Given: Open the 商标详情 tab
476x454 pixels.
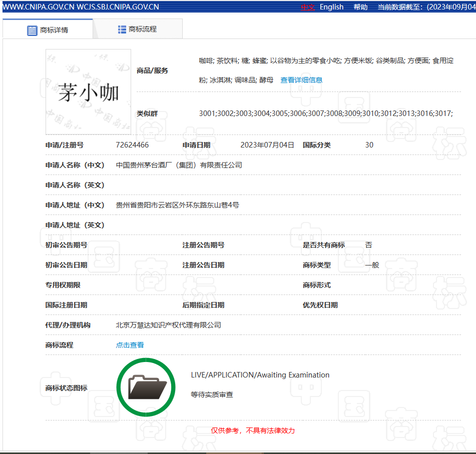Looking at the screenshot, I should tap(48, 29).
